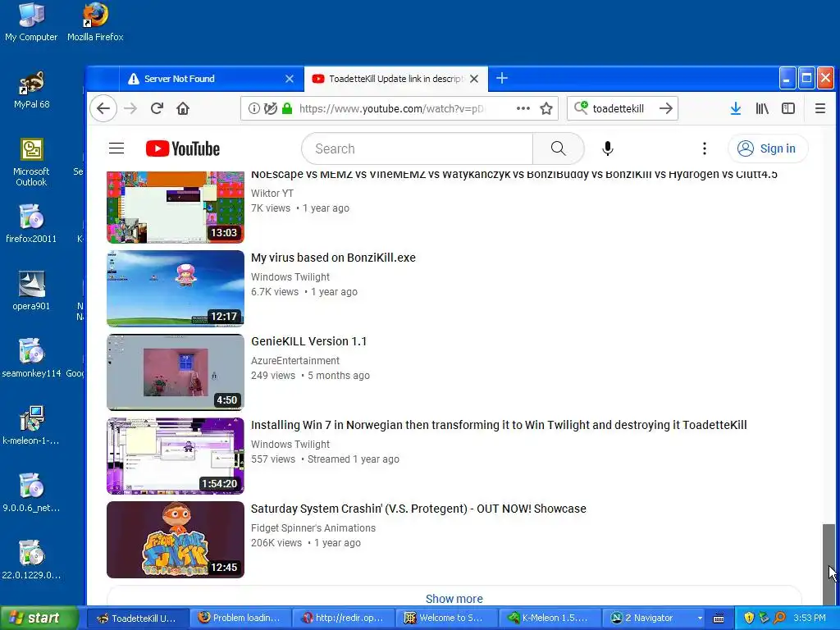Select the ToadetteKill Update tab

pos(395,79)
